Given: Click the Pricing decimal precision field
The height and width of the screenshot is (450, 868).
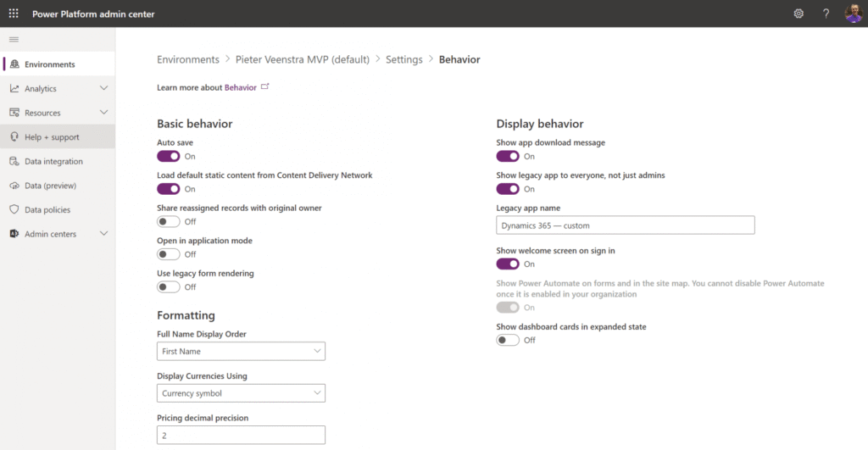Looking at the screenshot, I should click(x=241, y=435).
